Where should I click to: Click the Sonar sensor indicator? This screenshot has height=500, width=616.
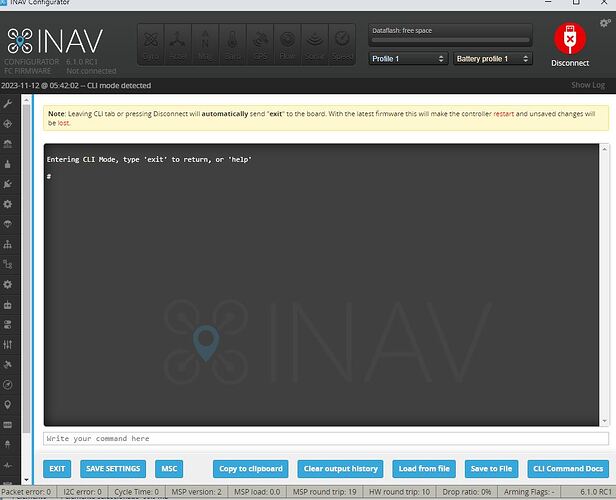click(315, 44)
